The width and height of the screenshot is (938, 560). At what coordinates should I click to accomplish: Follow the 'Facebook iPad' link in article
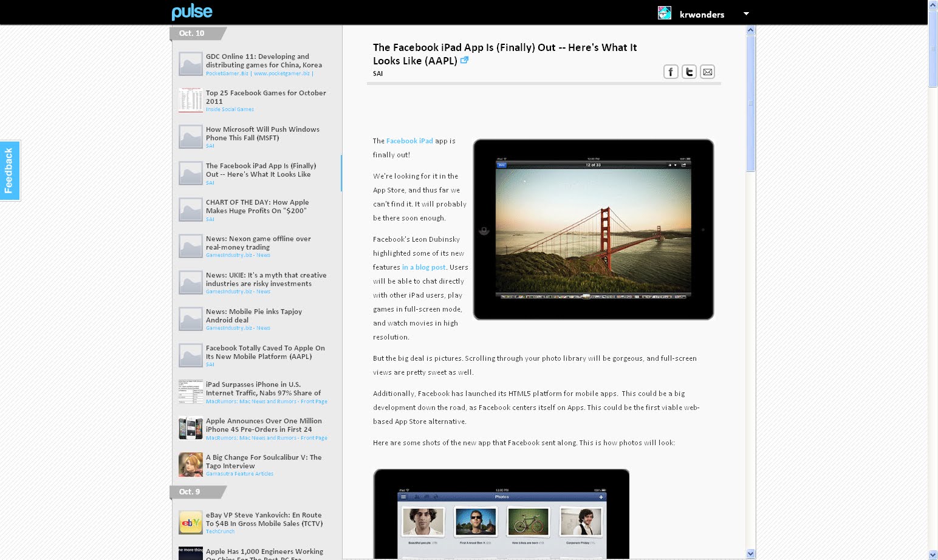tap(409, 141)
